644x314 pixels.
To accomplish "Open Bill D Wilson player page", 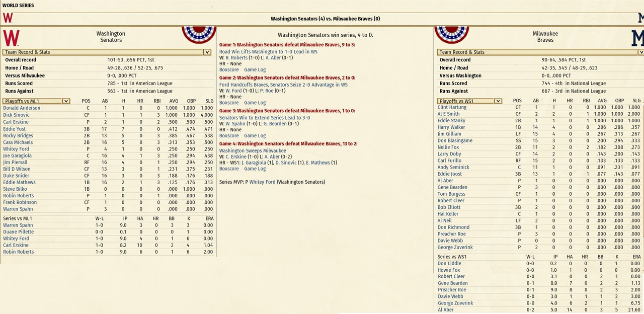I will (17, 169).
